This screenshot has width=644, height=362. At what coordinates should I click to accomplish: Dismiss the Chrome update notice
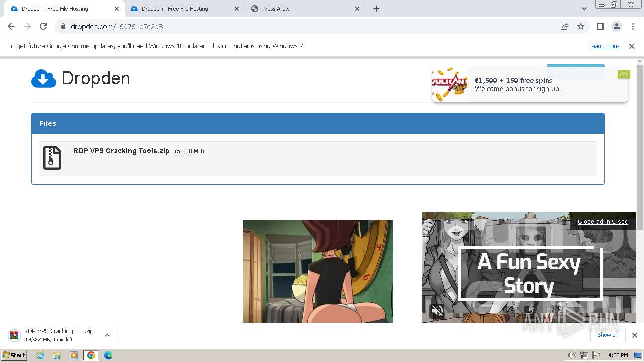pos(632,46)
